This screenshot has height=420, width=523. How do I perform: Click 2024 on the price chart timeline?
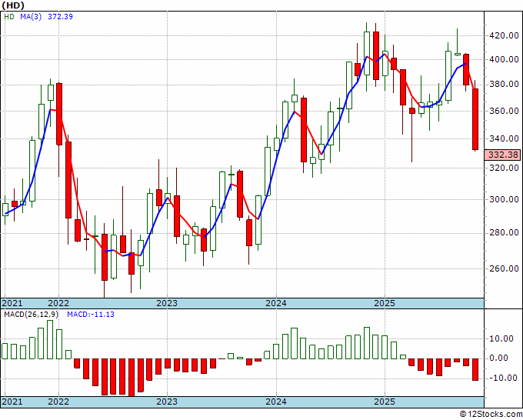tap(276, 303)
